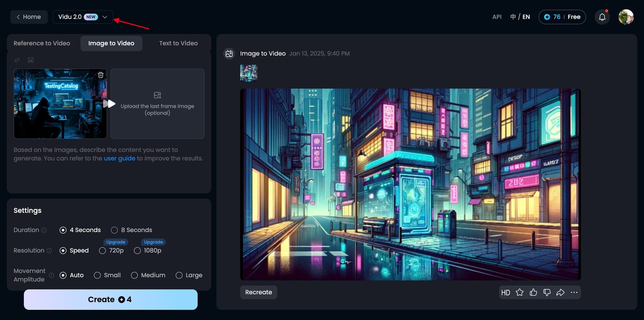Screen dimensions: 644x320
Task: Open the generated cyberpunk street video
Action: pyautogui.click(x=411, y=184)
